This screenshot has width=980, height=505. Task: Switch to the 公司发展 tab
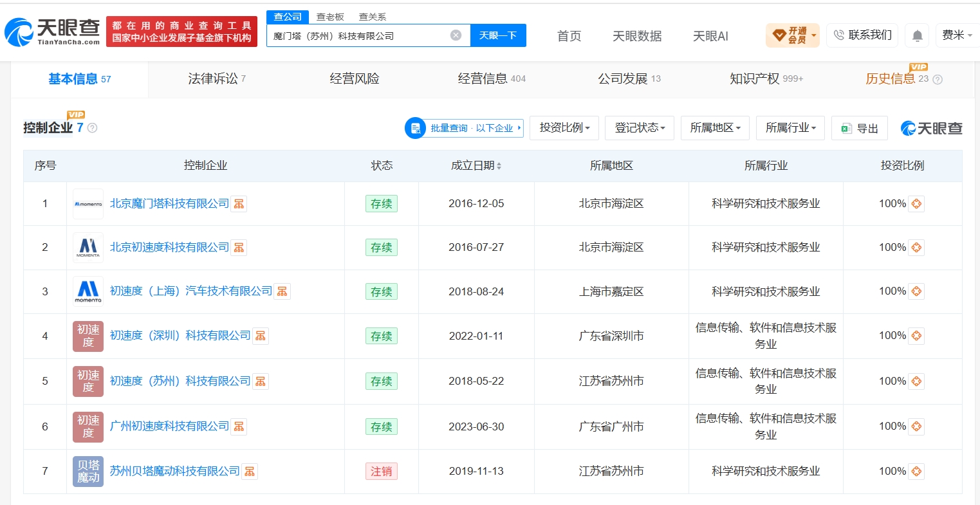pyautogui.click(x=629, y=79)
